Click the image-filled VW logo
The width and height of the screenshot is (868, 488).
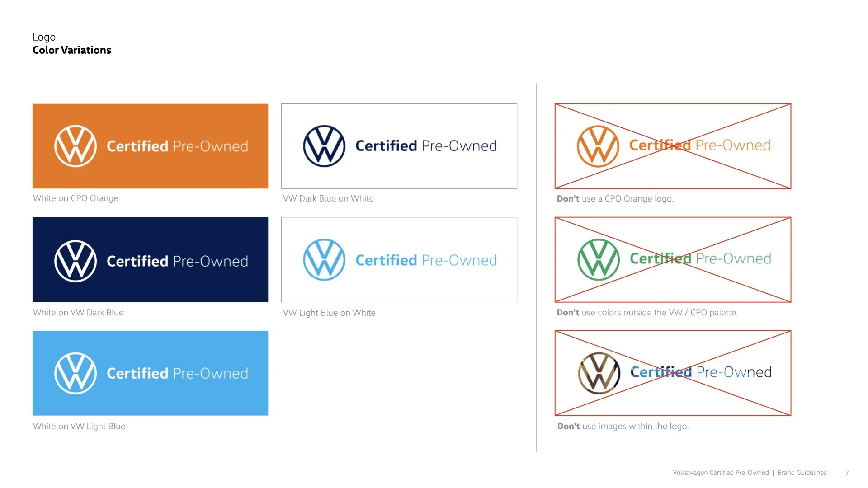pyautogui.click(x=599, y=373)
